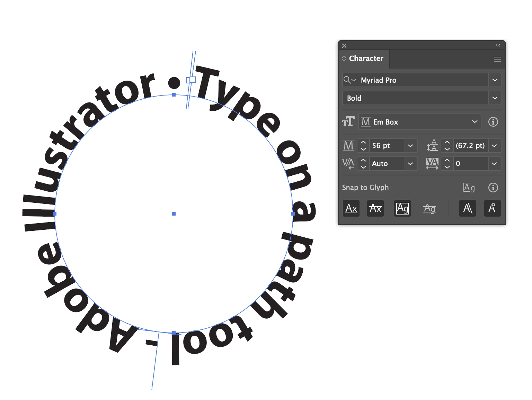Close the Character panel with the X
Image resolution: width=532 pixels, height=400 pixels.
[344, 46]
